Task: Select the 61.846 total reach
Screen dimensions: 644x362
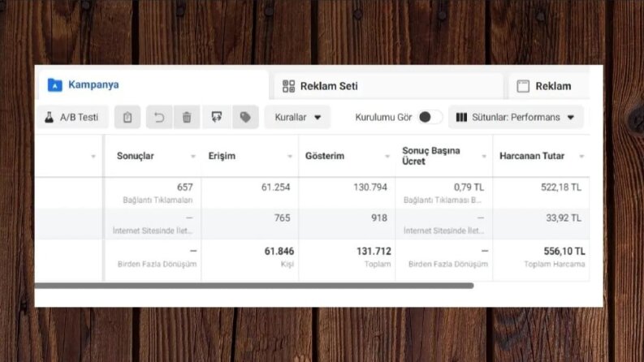Action: (x=279, y=251)
